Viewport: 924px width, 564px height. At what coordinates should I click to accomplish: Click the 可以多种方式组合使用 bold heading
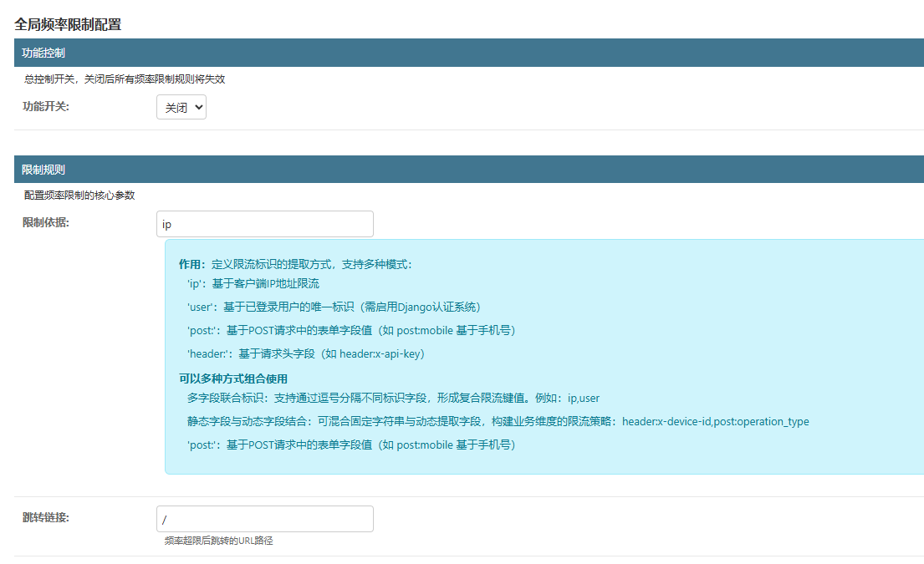233,378
